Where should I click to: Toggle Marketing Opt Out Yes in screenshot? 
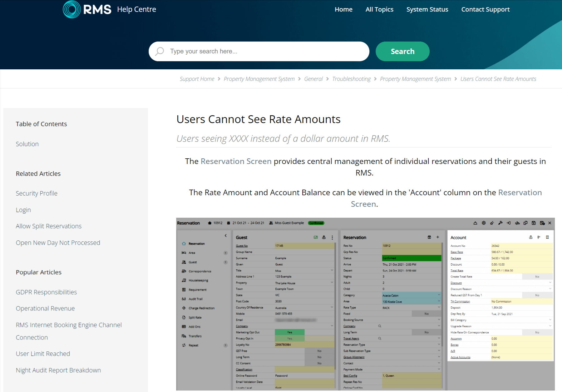[290, 332]
